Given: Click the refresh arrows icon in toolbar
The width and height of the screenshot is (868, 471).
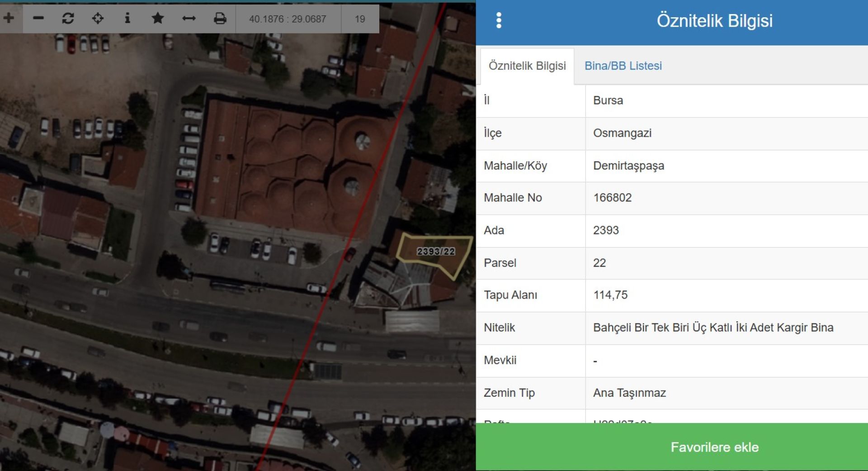Looking at the screenshot, I should pyautogui.click(x=68, y=19).
